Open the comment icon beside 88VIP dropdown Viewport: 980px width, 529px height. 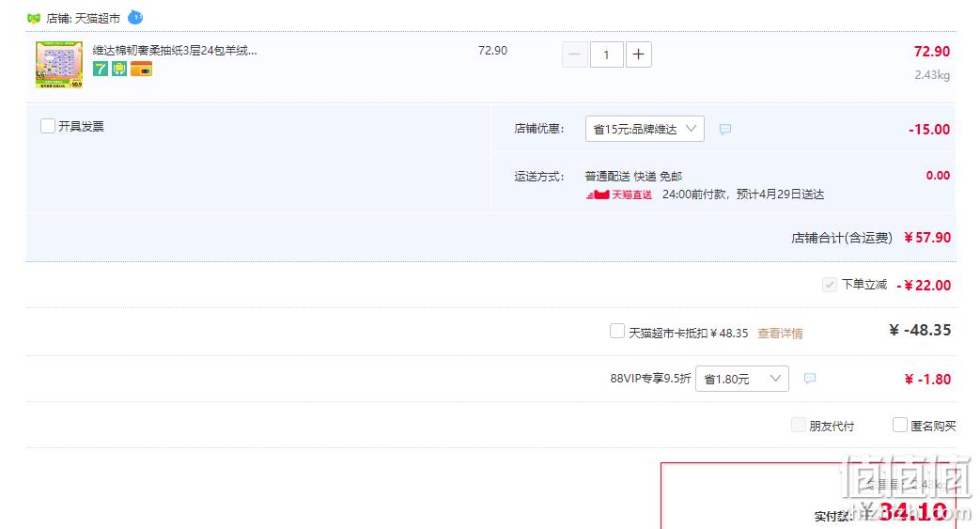[x=809, y=379]
